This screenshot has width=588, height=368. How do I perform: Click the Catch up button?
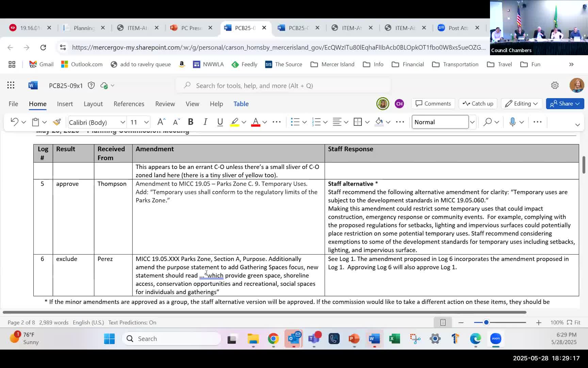(x=478, y=104)
